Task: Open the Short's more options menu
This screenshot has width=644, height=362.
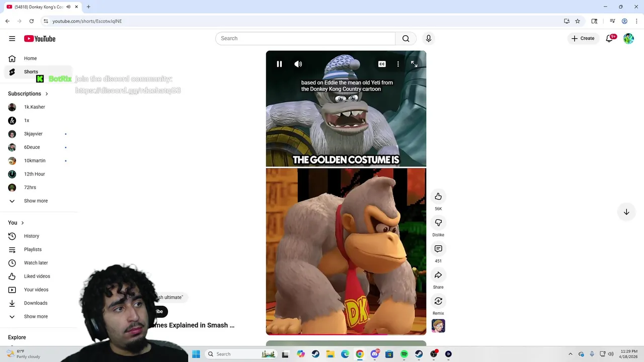Action: point(398,64)
